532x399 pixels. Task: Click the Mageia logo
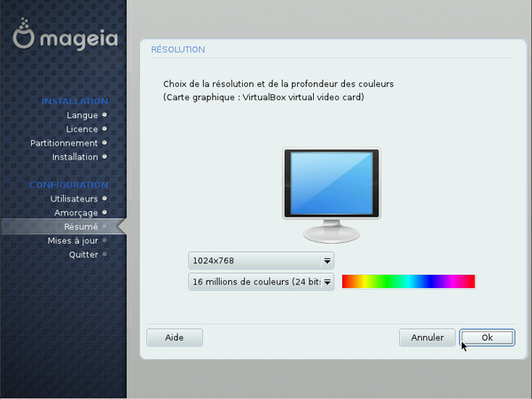[x=65, y=35]
